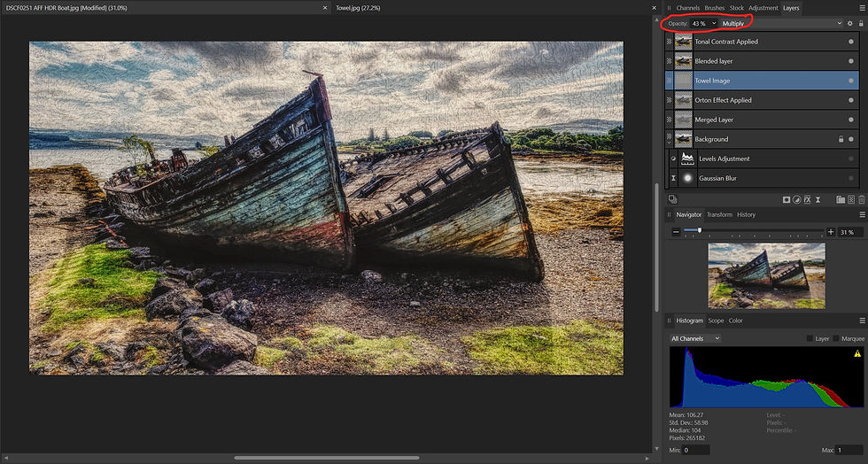868x464 pixels.
Task: Zoom out with the Navigator minus button
Action: pyautogui.click(x=676, y=232)
